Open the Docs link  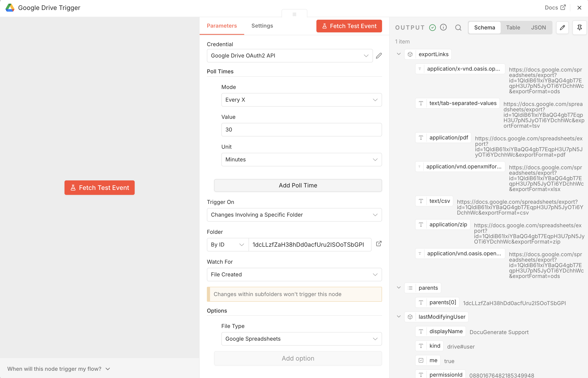click(x=555, y=8)
